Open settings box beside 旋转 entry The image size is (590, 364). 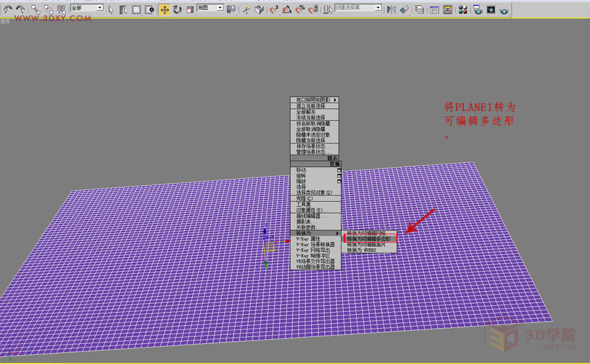point(339,175)
